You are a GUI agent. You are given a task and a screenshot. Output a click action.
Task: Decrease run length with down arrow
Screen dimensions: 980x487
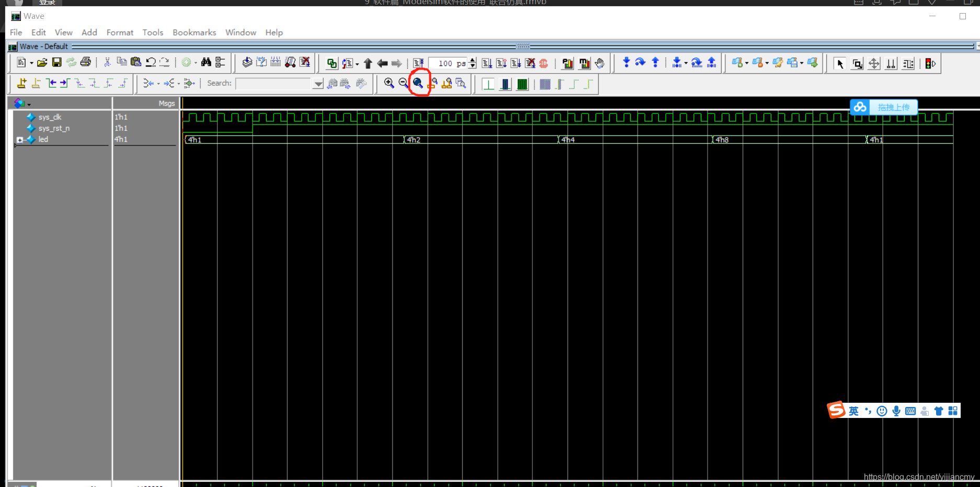tap(473, 66)
